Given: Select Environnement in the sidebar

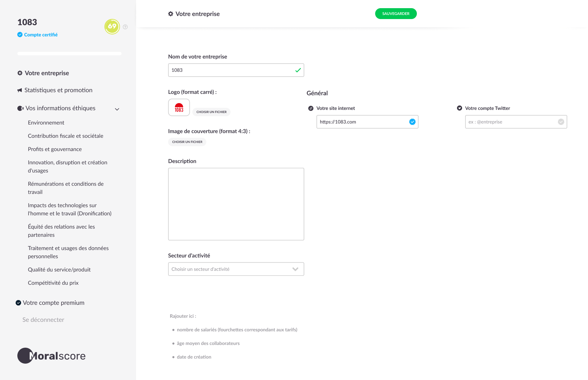Looking at the screenshot, I should (x=46, y=122).
